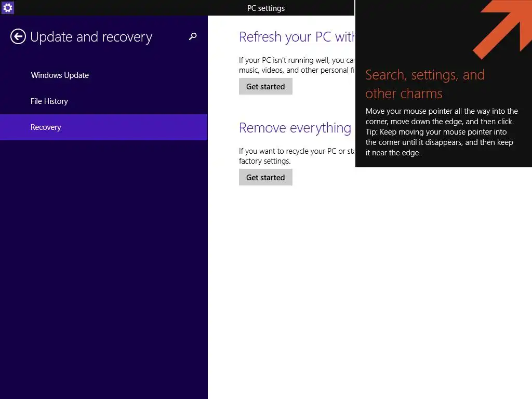This screenshot has height=399, width=532.
Task: Click Get started under Remove everything
Action: click(265, 178)
